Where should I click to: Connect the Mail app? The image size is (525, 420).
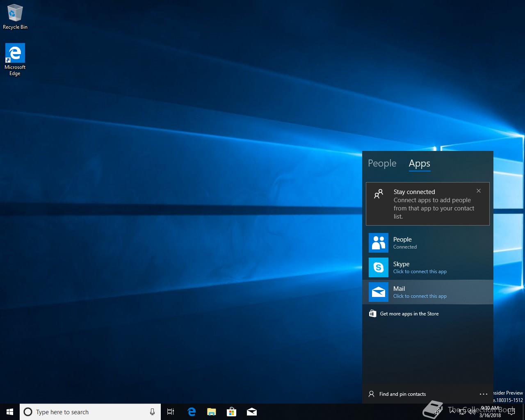[x=427, y=292]
